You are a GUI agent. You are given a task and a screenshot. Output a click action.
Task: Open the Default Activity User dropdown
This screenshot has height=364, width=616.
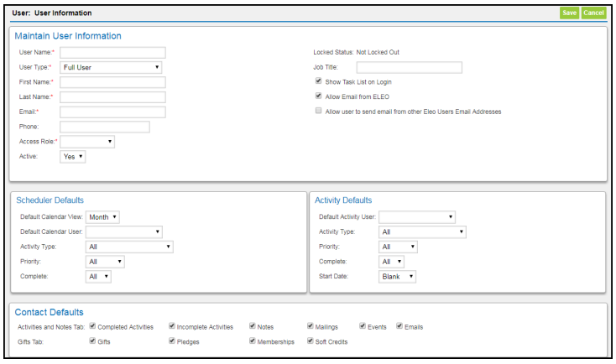coord(417,217)
